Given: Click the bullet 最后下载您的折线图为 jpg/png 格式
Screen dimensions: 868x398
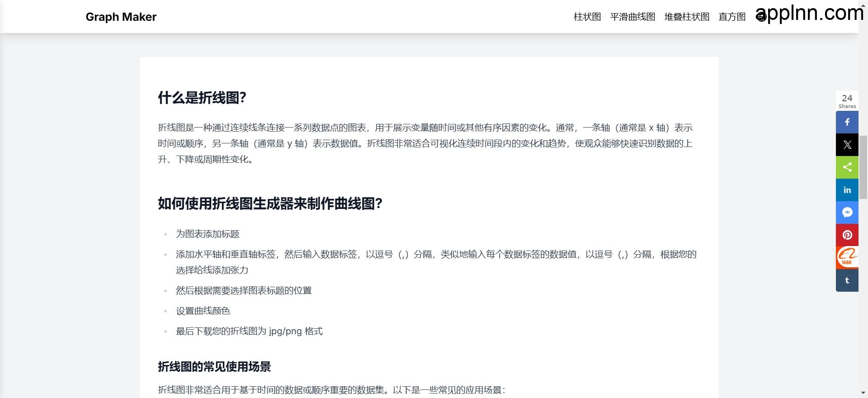Looking at the screenshot, I should (249, 331).
